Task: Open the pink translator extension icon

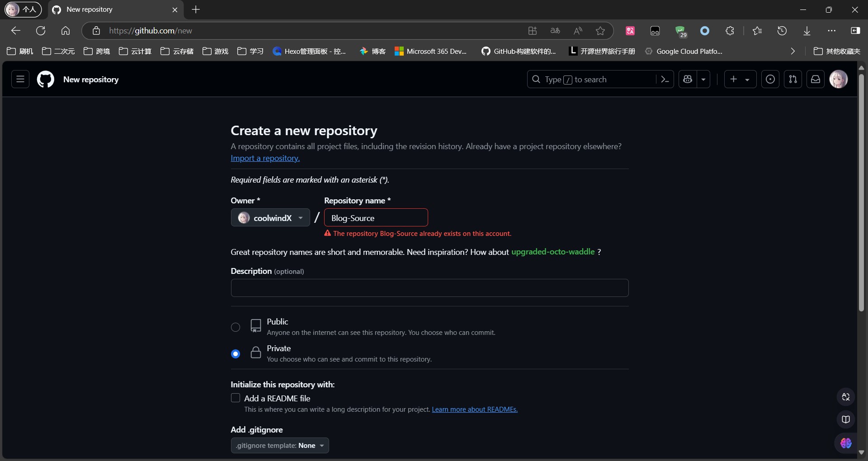Action: tap(630, 31)
